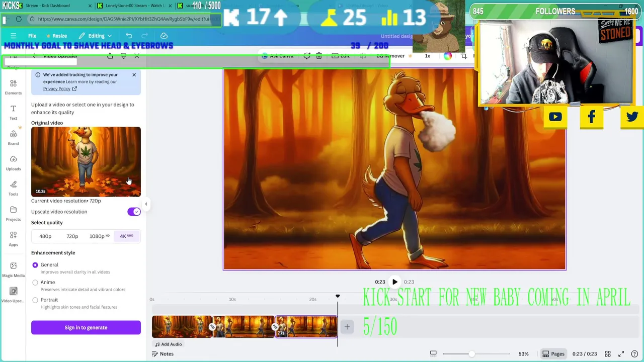Open Video Upscaler app in sidebar
The width and height of the screenshot is (644, 362).
(x=13, y=295)
